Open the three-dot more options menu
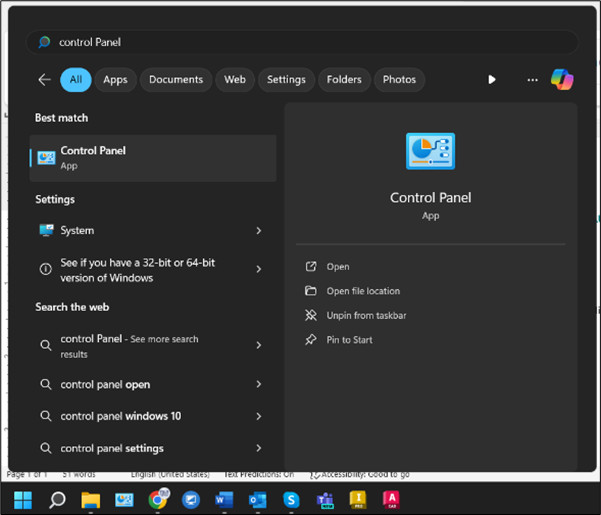This screenshot has height=515, width=601. tap(532, 80)
